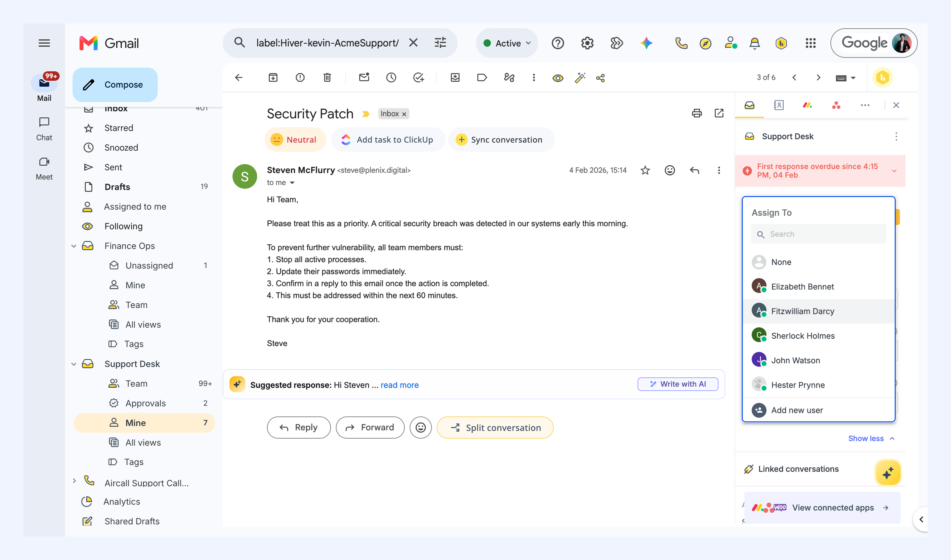Report spam using the exclamation icon

click(x=300, y=78)
